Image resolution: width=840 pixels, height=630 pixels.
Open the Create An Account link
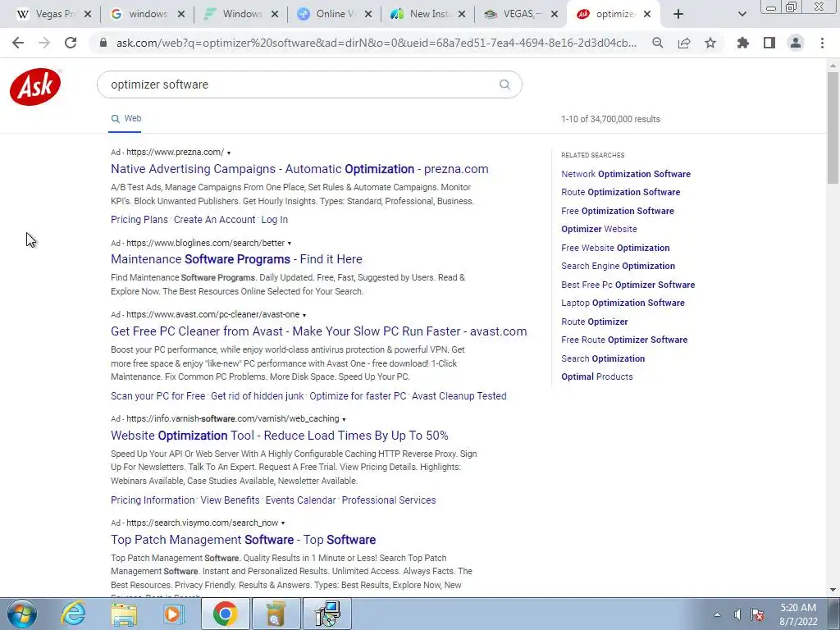tap(214, 220)
